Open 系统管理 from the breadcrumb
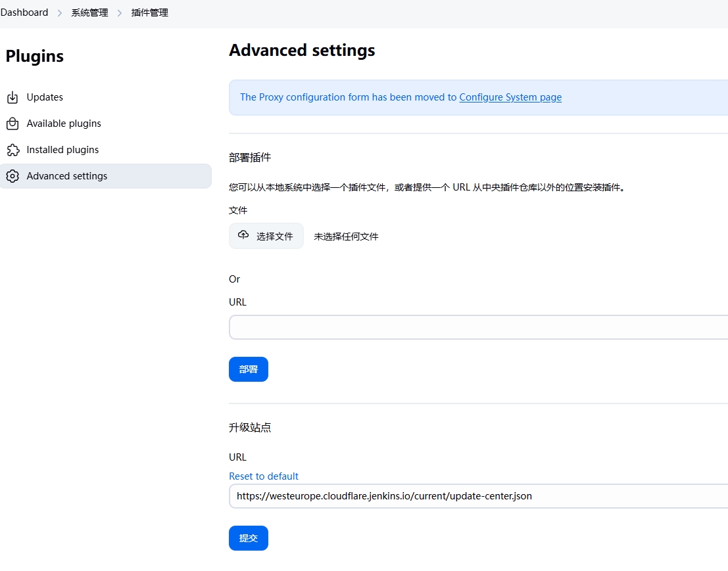728x571 pixels. [89, 12]
